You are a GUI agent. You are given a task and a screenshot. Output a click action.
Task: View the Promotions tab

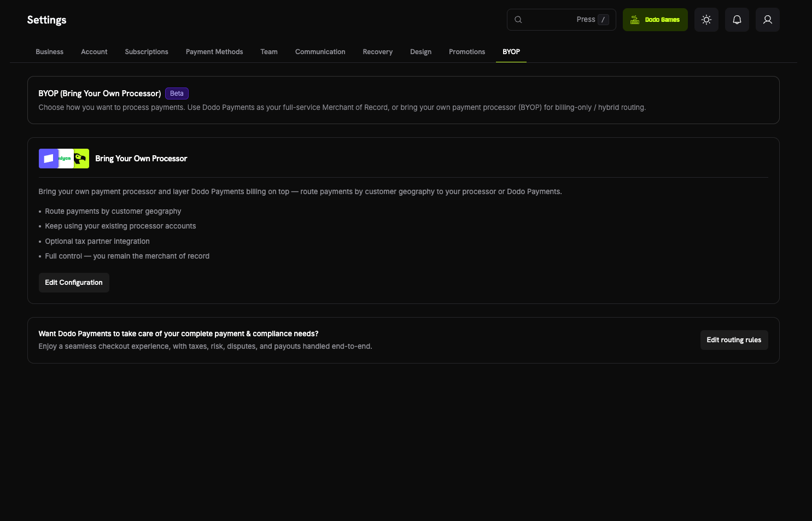point(467,52)
